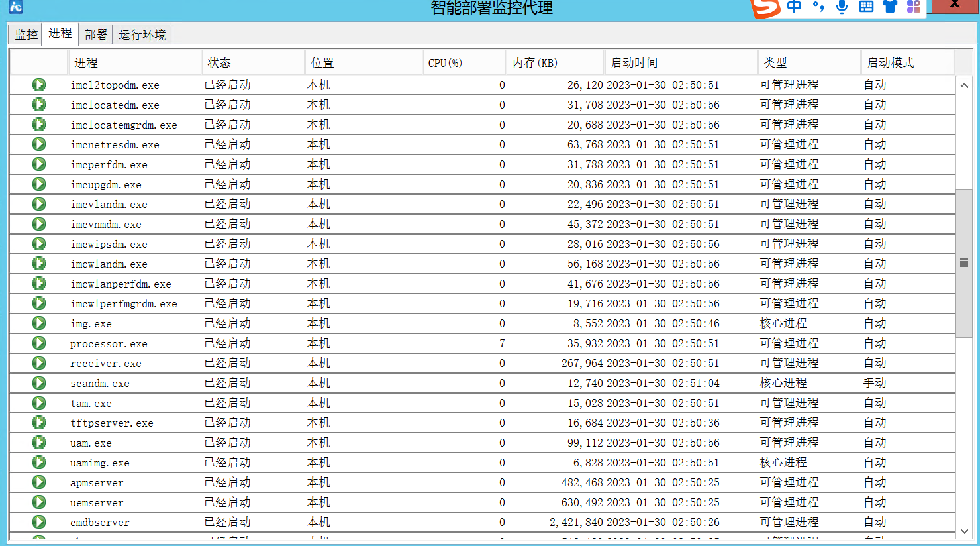
Task: Click the green status icon for imclocatedm.exe
Action: (39, 104)
